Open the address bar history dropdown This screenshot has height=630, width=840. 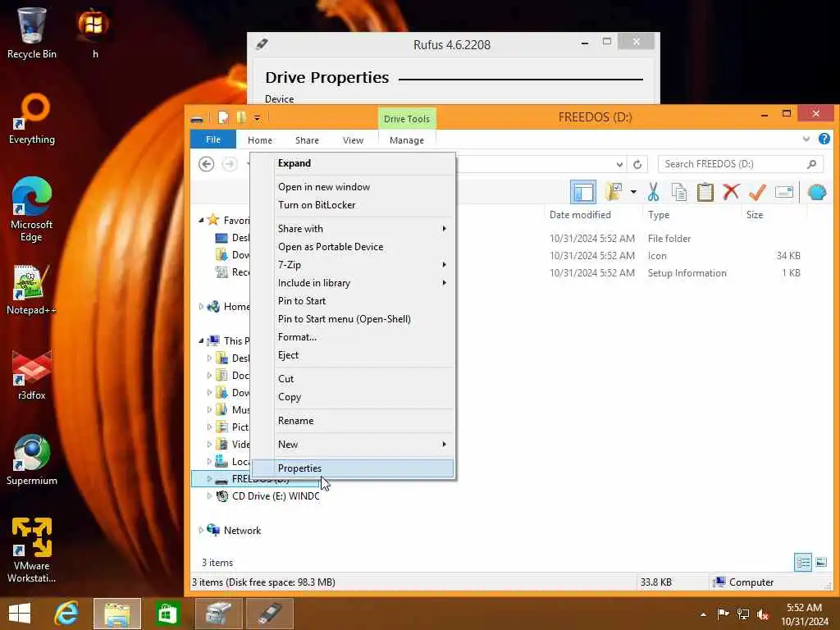619,164
